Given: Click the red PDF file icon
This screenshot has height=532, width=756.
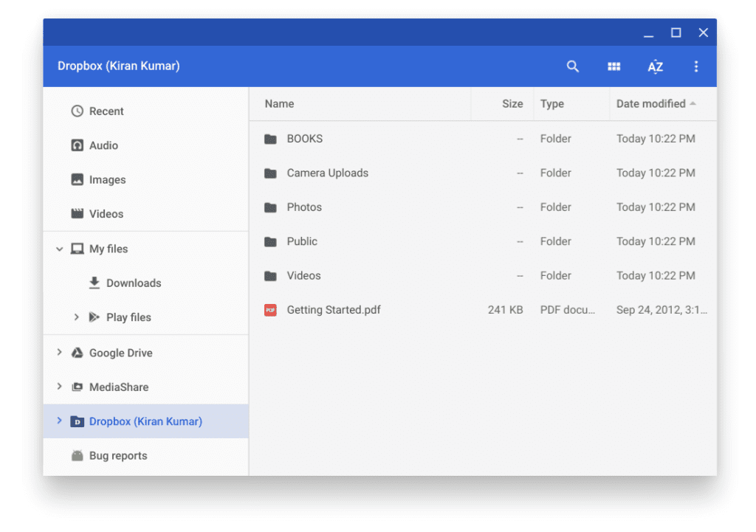Looking at the screenshot, I should (270, 310).
